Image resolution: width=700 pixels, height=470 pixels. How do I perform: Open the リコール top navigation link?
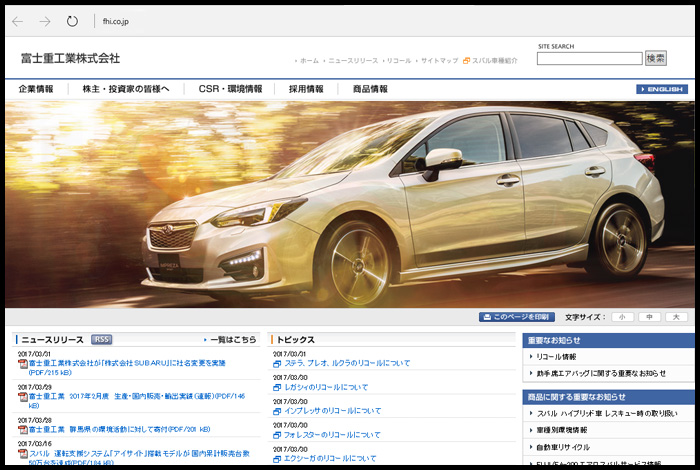pos(399,61)
